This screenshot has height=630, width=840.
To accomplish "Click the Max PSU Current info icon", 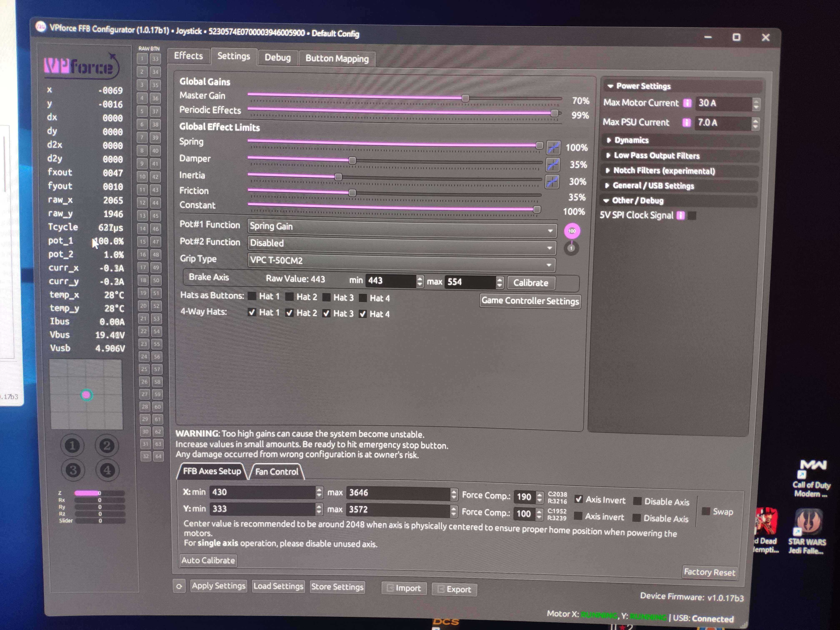I will click(686, 123).
